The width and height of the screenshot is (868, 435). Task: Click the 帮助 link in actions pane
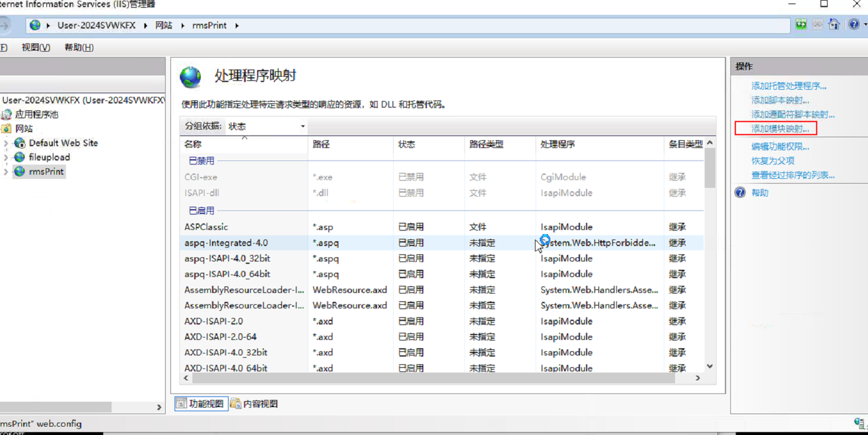point(759,193)
